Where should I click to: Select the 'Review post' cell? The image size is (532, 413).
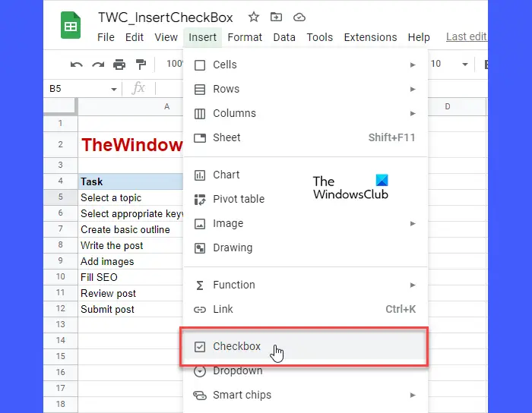[x=131, y=293]
